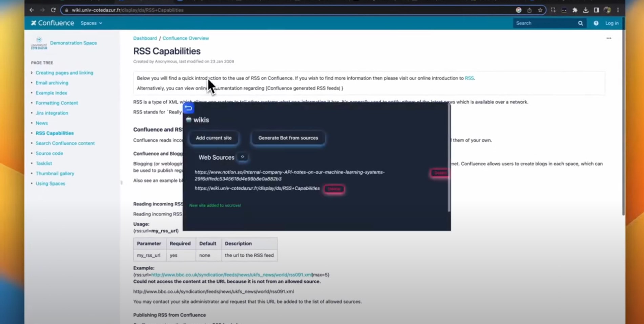Reload the current page
The width and height of the screenshot is (644, 324).
click(53, 10)
